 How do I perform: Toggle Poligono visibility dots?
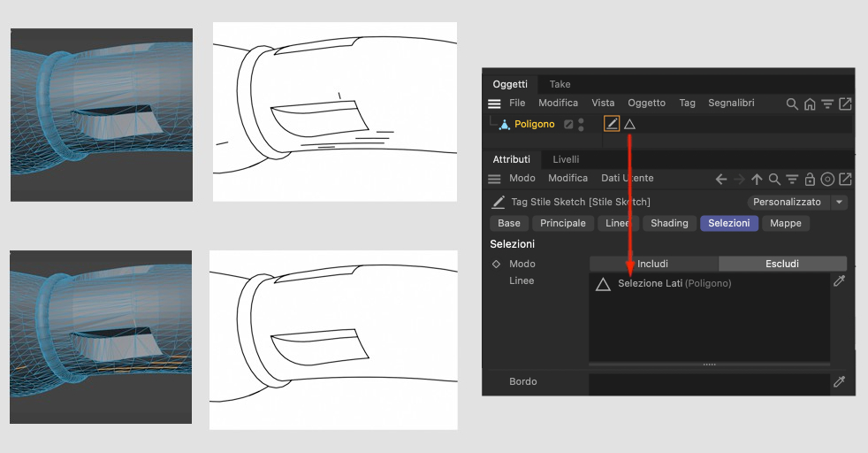click(x=582, y=125)
